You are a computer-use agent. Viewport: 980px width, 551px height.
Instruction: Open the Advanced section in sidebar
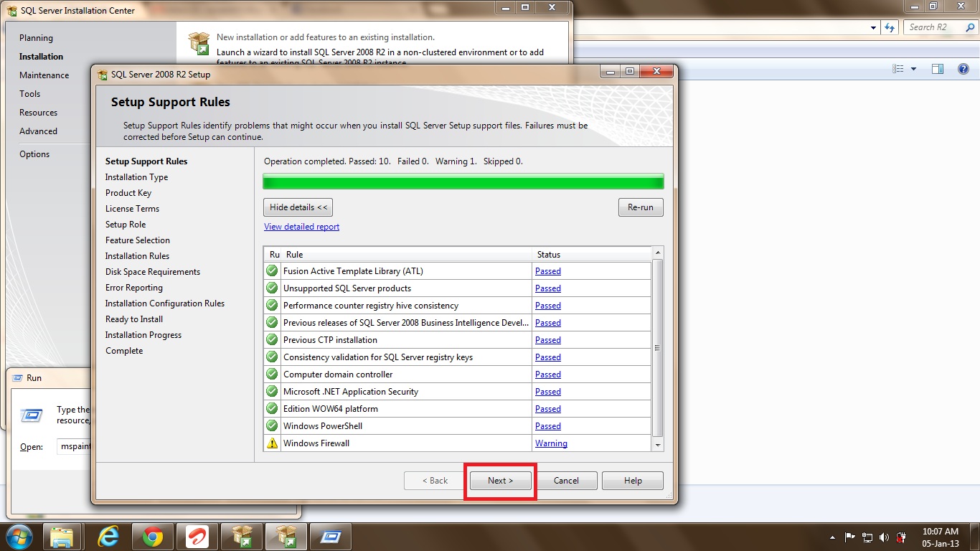(x=38, y=131)
